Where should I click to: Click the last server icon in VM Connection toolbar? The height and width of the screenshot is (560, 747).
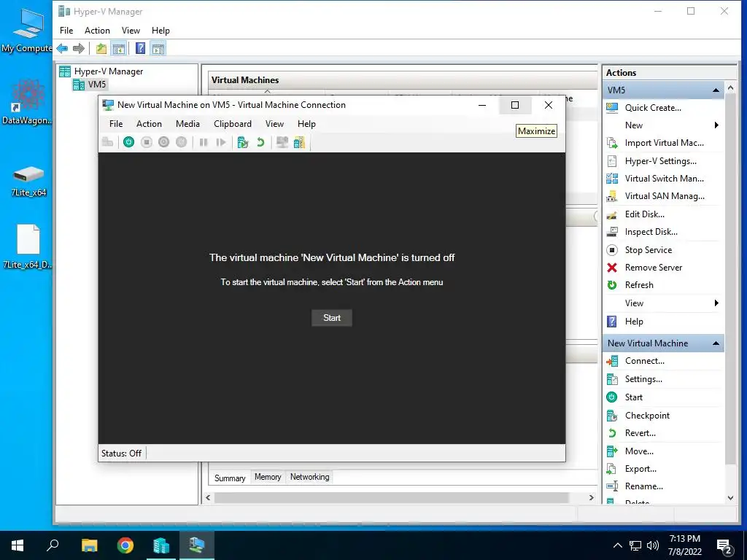click(299, 142)
